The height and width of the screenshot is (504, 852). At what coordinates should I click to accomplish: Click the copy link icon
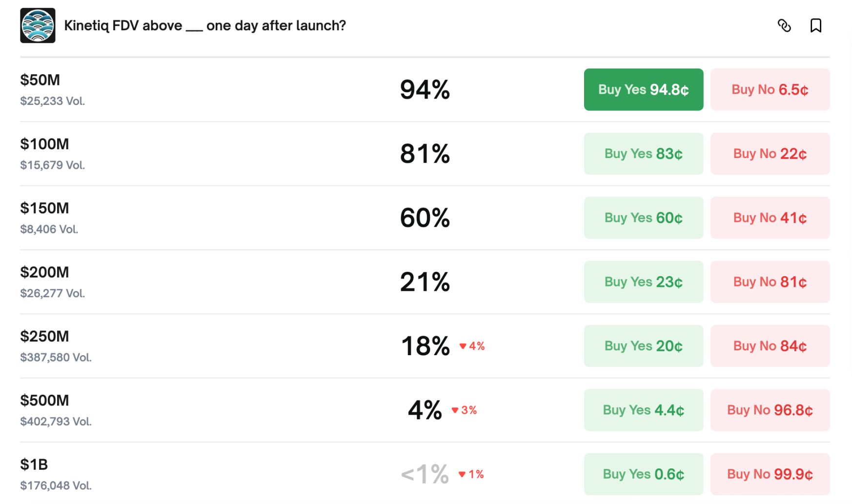(x=784, y=25)
